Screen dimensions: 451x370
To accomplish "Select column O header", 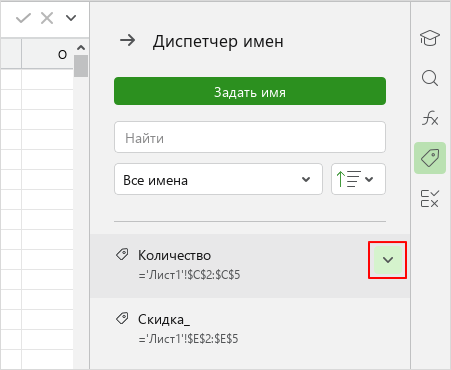I will [47, 54].
